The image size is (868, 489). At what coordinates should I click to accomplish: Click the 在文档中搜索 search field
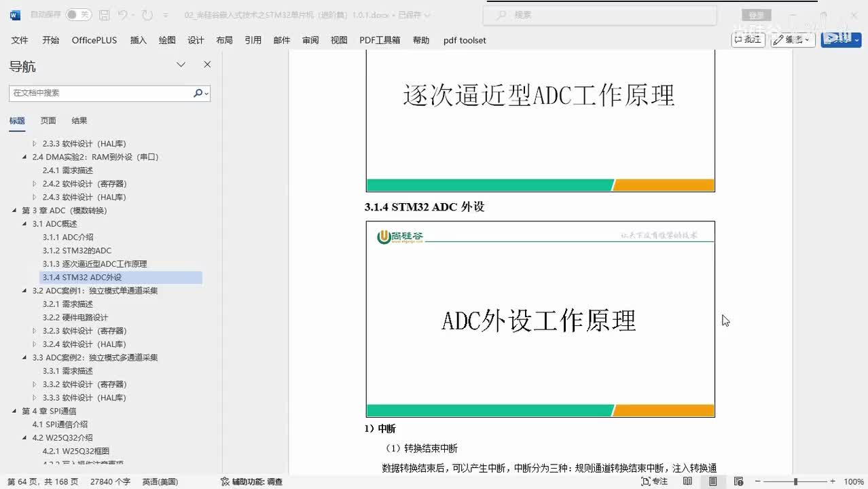101,93
